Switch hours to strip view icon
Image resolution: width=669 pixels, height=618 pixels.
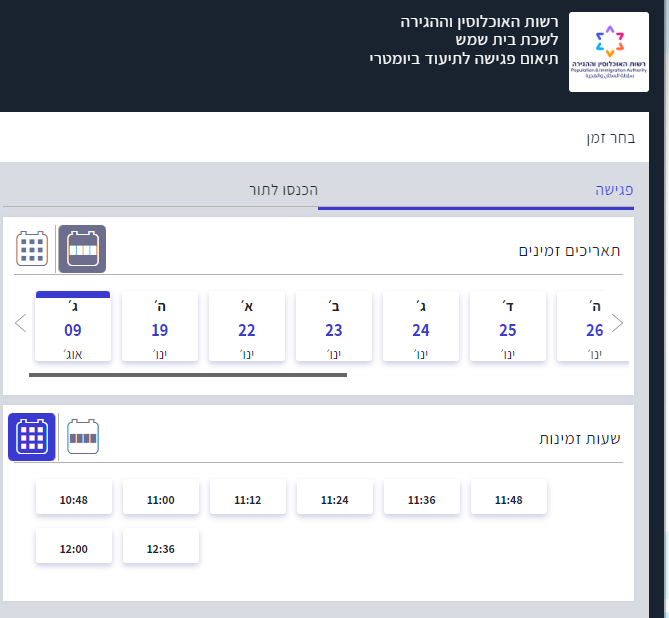[x=83, y=437]
